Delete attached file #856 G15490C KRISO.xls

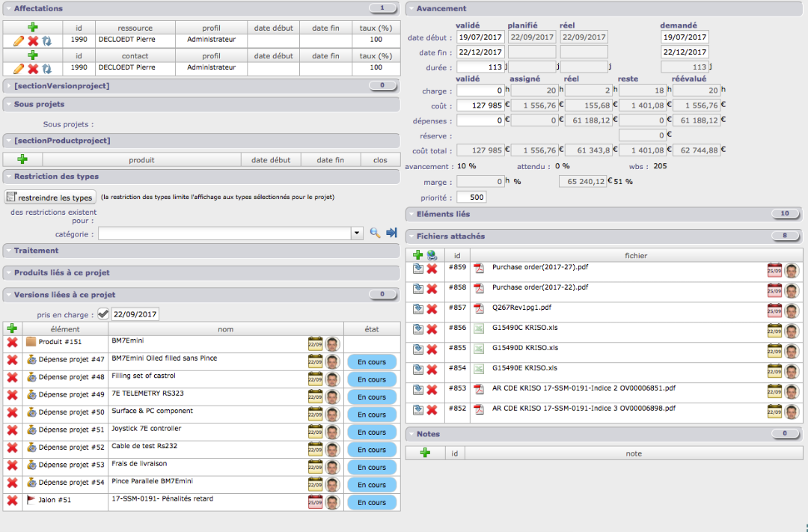[x=432, y=329]
